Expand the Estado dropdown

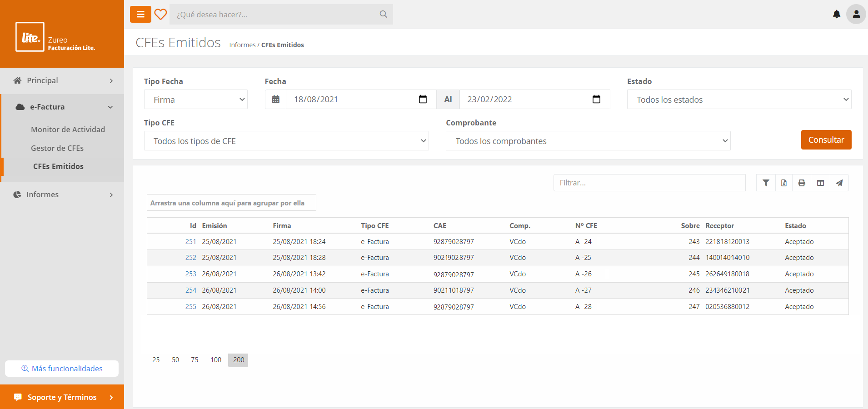[x=738, y=100]
